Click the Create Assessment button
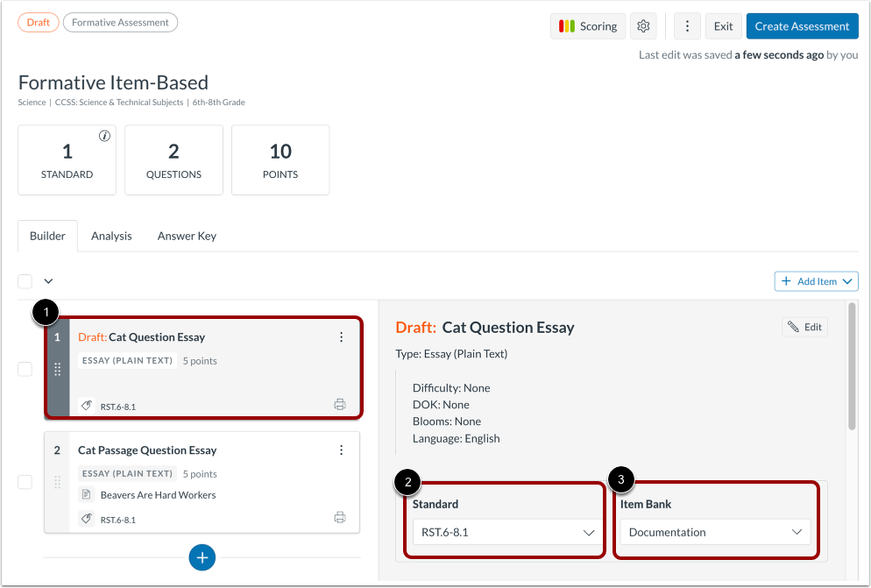This screenshot has width=871, height=588. click(x=802, y=26)
